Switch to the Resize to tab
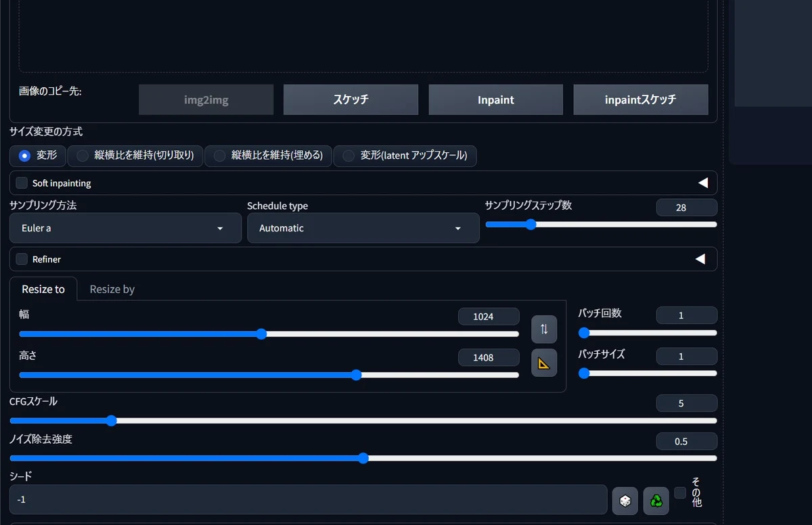This screenshot has width=812, height=525. click(x=43, y=289)
